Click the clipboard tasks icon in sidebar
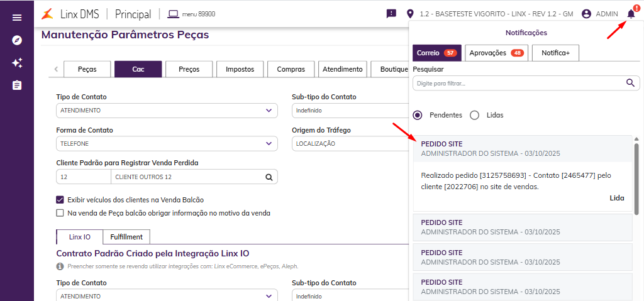Viewport: 644px width, 301px height. (x=17, y=85)
